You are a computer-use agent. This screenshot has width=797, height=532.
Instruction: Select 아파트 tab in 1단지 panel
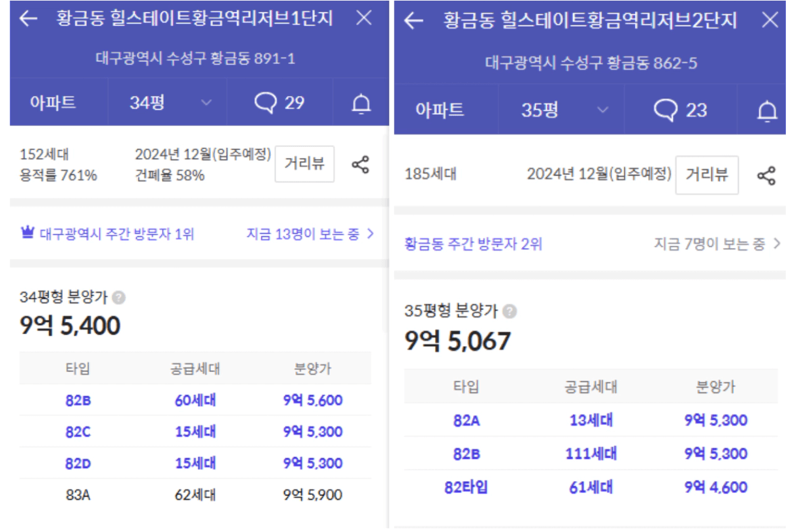coord(53,102)
